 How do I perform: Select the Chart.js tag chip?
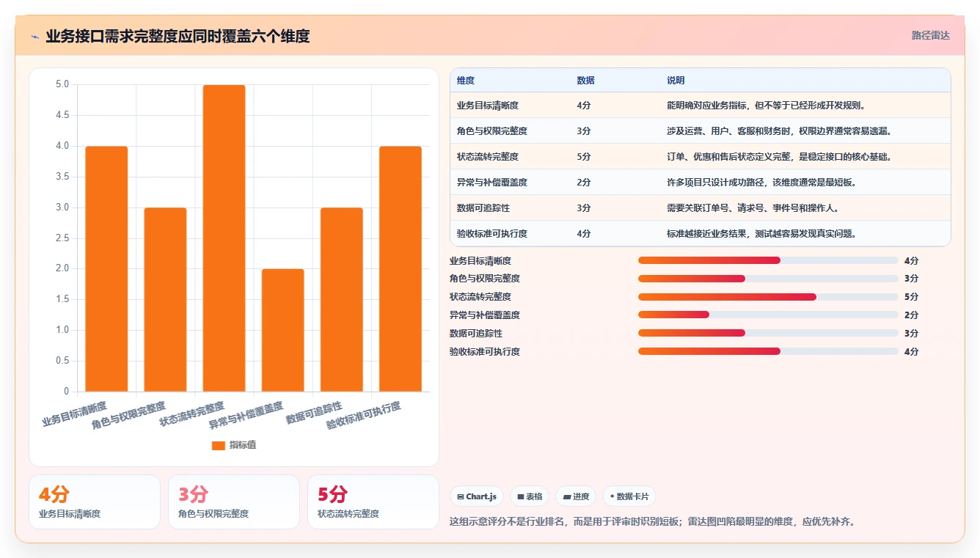pyautogui.click(x=477, y=496)
